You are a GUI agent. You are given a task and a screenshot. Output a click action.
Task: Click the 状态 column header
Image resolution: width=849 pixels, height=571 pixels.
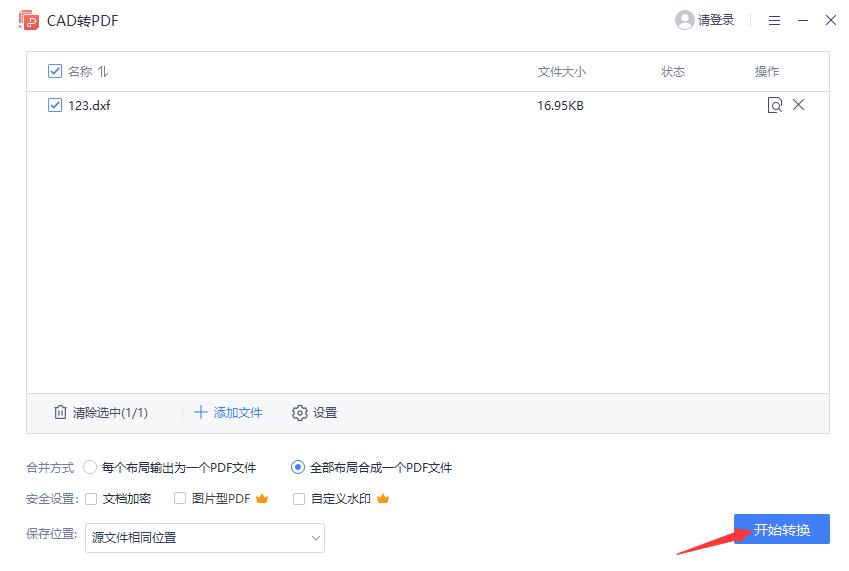673,71
